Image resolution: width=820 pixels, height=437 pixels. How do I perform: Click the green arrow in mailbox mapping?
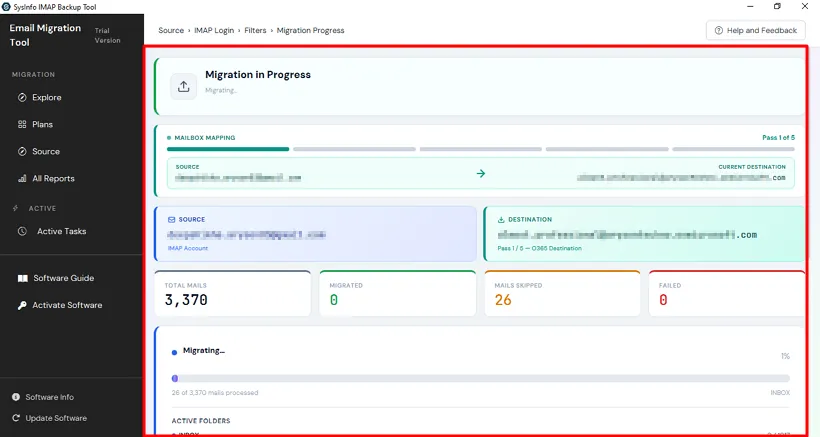481,174
